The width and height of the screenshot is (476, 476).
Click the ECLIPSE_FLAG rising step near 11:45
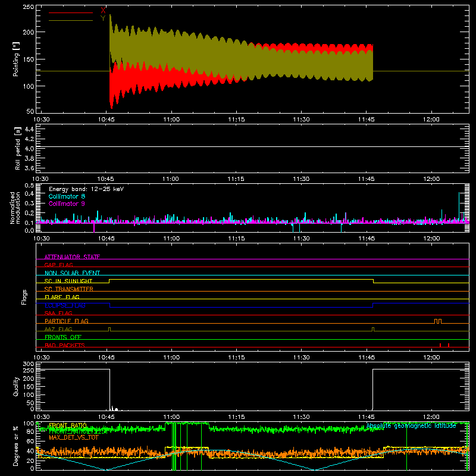click(373, 305)
